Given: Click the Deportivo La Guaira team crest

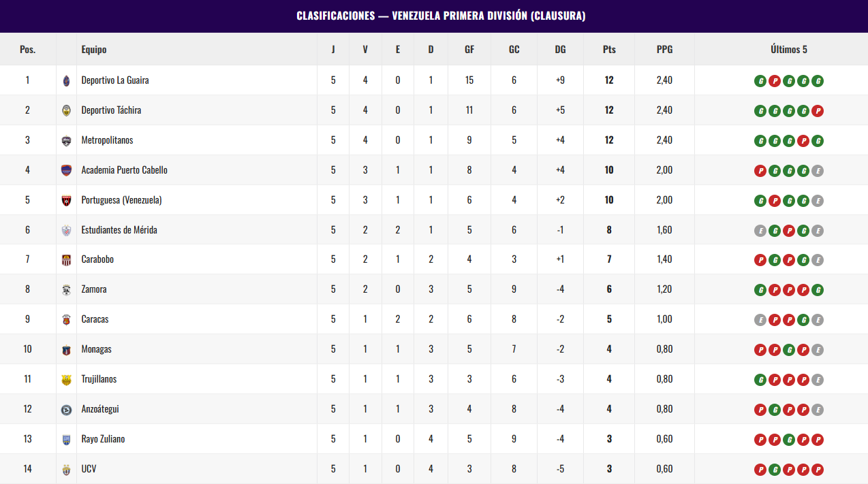Looking at the screenshot, I should pyautogui.click(x=66, y=80).
